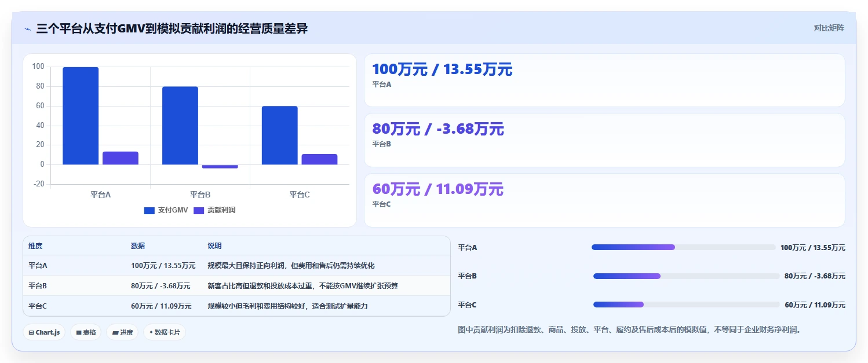The height and width of the screenshot is (363, 868).
Task: Click the 进度 tag chip
Action: click(x=122, y=332)
